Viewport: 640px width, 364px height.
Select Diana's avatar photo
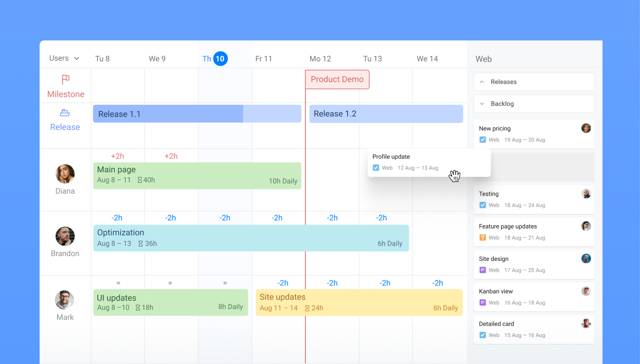tap(65, 174)
